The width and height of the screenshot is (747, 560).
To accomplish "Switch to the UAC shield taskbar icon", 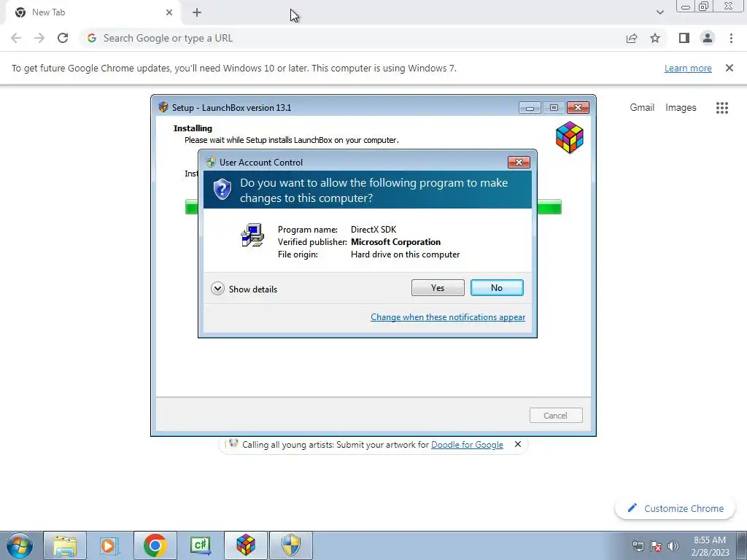I will [x=291, y=545].
